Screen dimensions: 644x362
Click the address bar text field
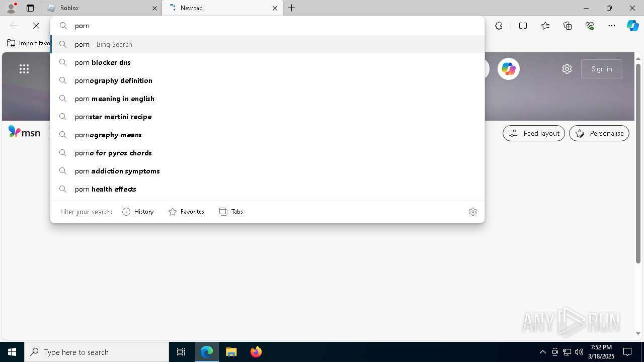pyautogui.click(x=267, y=26)
